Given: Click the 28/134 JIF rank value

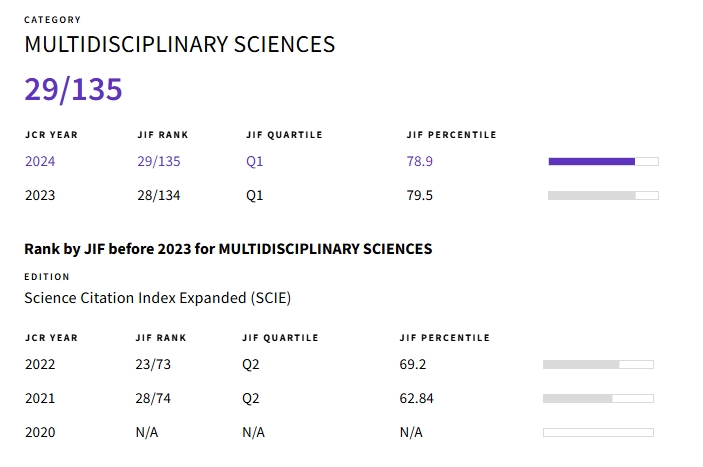Looking at the screenshot, I should point(159,196).
